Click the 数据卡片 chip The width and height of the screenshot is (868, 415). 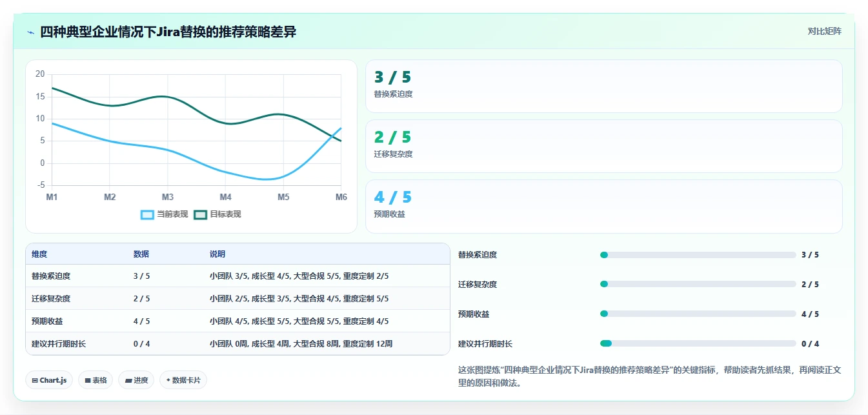point(183,380)
